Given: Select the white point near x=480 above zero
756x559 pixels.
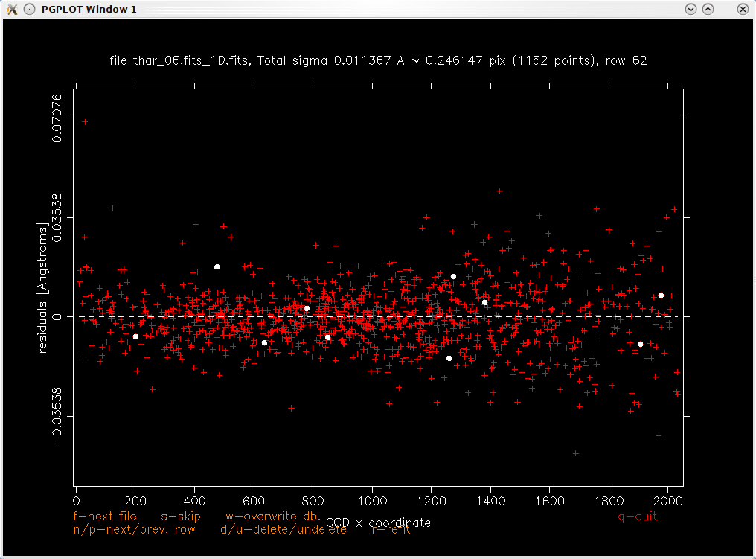Looking at the screenshot, I should click(x=217, y=266).
